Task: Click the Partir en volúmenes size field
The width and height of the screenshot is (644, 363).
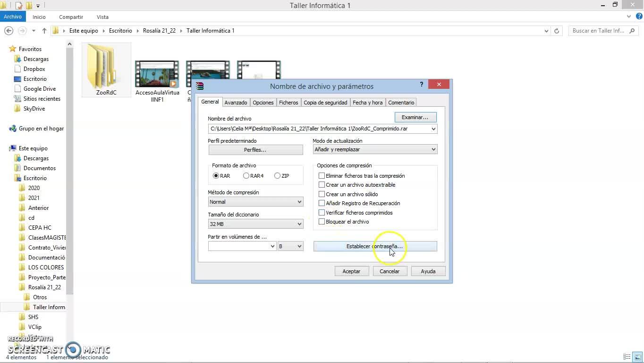Action: click(242, 246)
